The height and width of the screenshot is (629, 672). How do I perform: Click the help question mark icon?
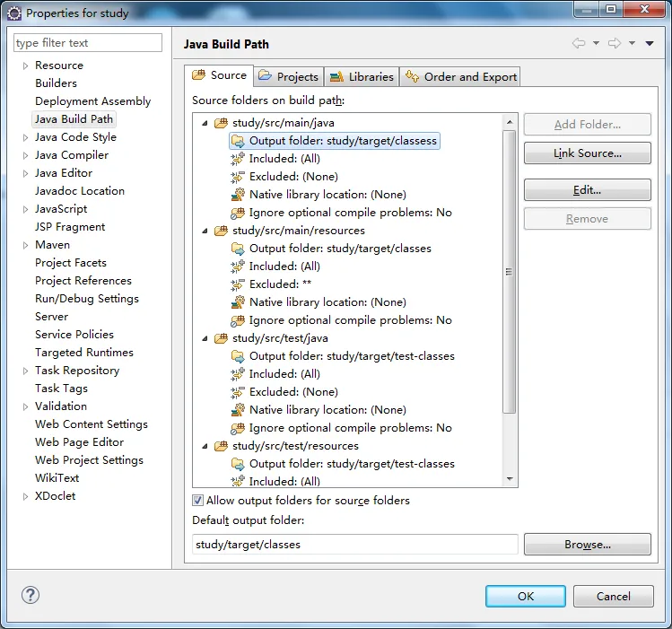tap(31, 595)
